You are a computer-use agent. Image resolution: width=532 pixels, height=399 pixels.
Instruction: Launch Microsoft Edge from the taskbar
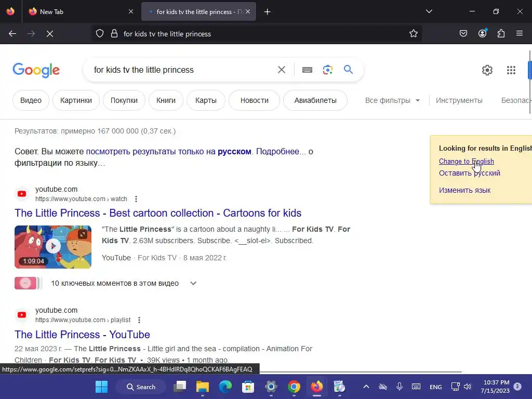pyautogui.click(x=225, y=387)
